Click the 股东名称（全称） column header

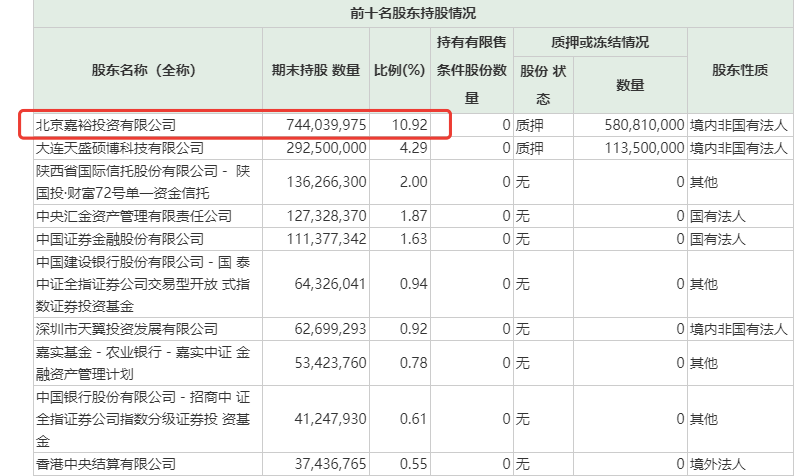pos(143,70)
